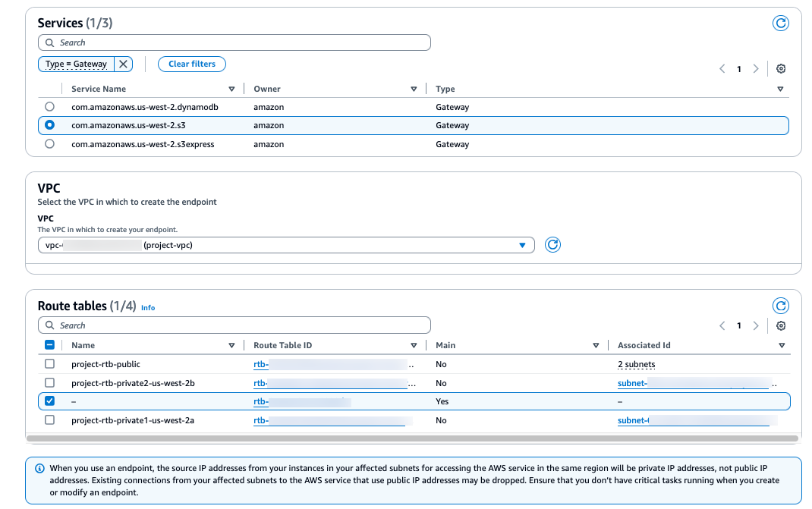The width and height of the screenshot is (812, 509).
Task: Select the s3express service radio button
Action: [x=50, y=143]
